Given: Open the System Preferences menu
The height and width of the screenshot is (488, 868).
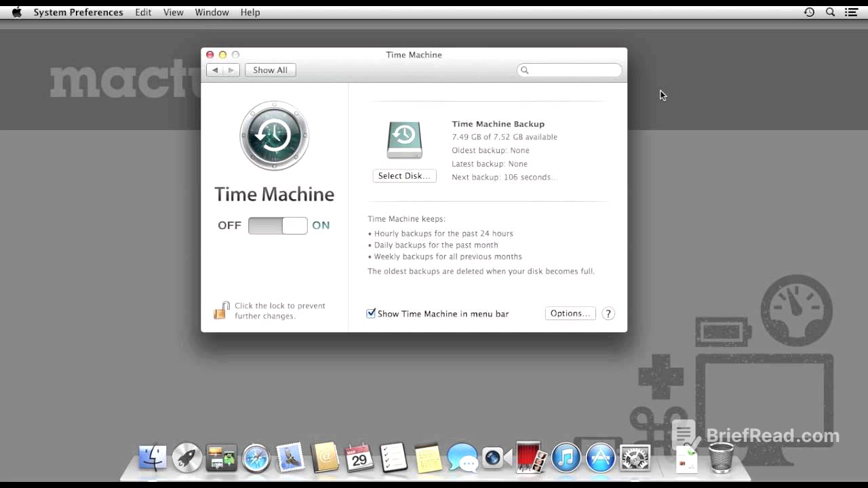Looking at the screenshot, I should coord(77,12).
